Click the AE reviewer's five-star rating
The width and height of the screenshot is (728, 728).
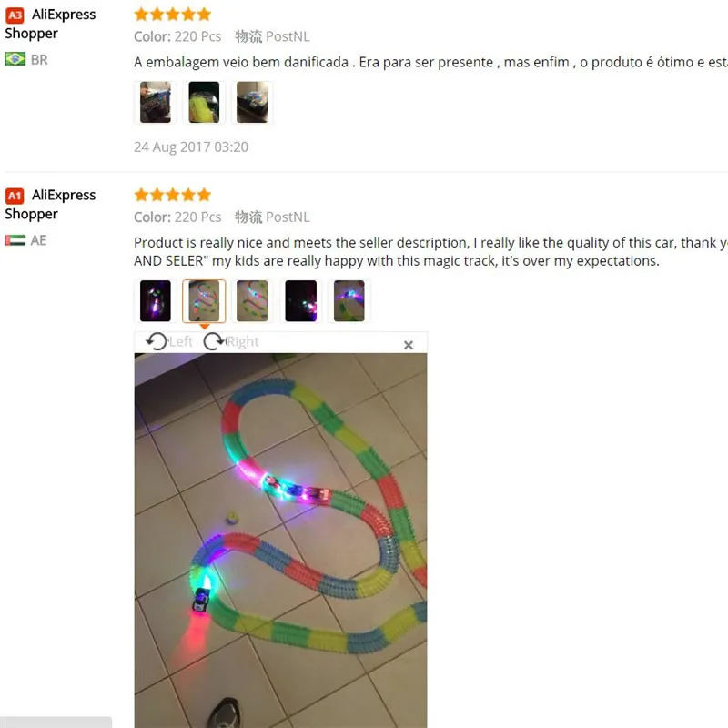pos(172,195)
